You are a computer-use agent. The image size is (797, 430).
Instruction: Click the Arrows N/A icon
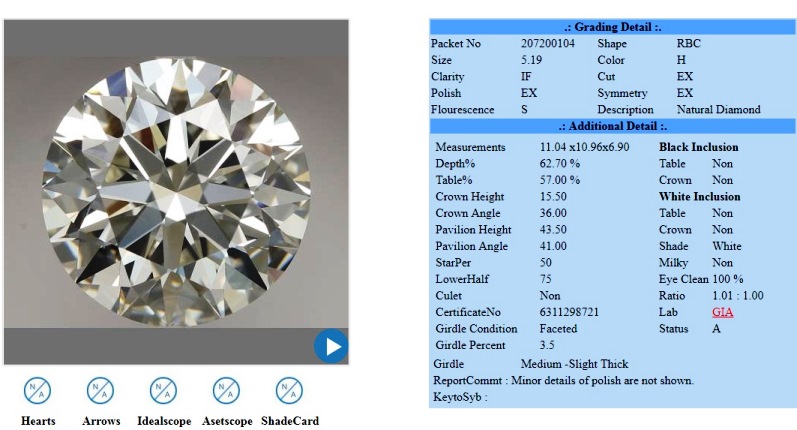(100, 390)
